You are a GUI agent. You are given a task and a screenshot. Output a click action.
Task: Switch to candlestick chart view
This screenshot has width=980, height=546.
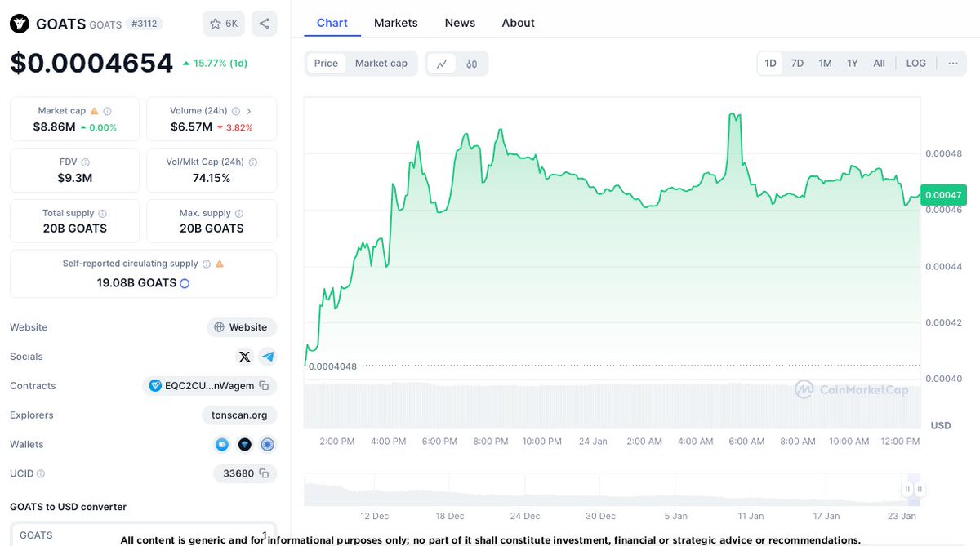[471, 64]
